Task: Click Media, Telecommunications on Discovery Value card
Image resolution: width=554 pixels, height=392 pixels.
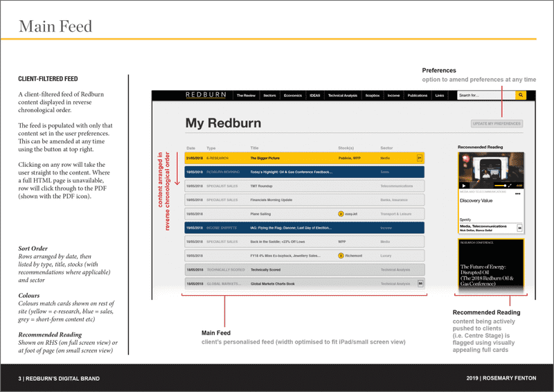Action: point(483,226)
